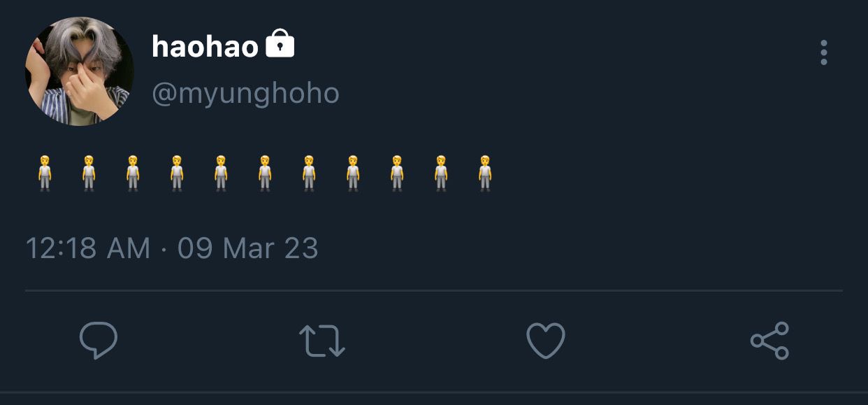Share the tweet via share icon

pyautogui.click(x=769, y=341)
